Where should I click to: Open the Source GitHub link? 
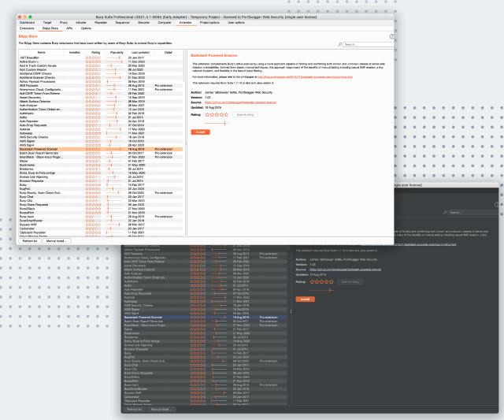click(x=240, y=102)
